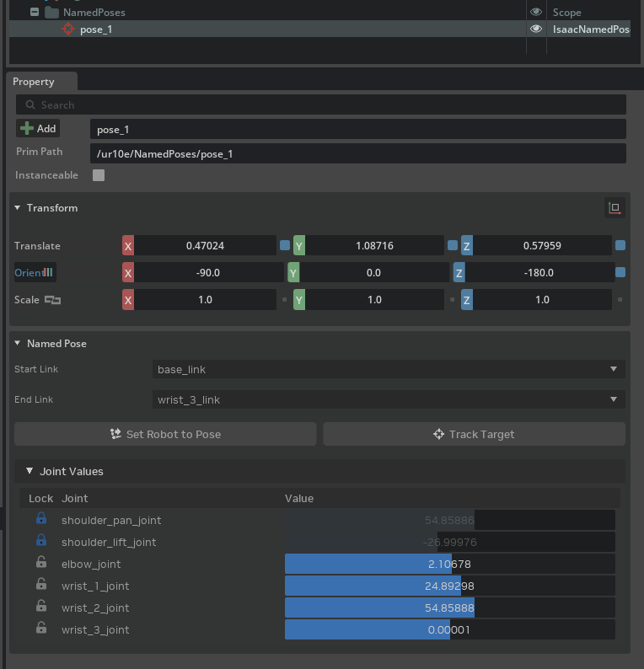The image size is (644, 669).
Task: Select the Property tab
Action: 34,82
